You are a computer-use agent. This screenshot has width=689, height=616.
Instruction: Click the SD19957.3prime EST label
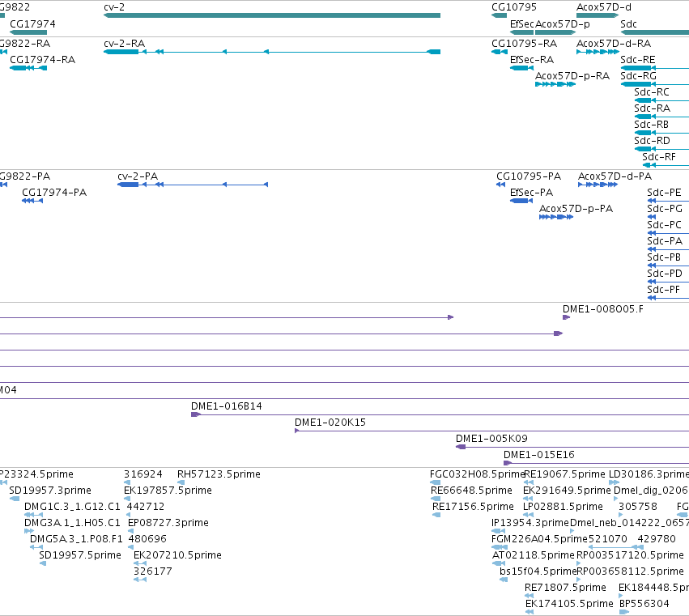pos(50,491)
